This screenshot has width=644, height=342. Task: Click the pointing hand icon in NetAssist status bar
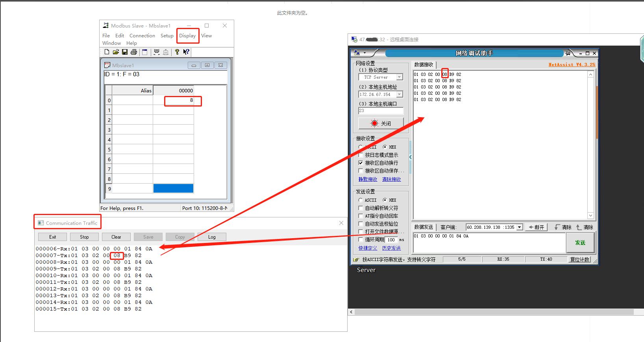(356, 259)
